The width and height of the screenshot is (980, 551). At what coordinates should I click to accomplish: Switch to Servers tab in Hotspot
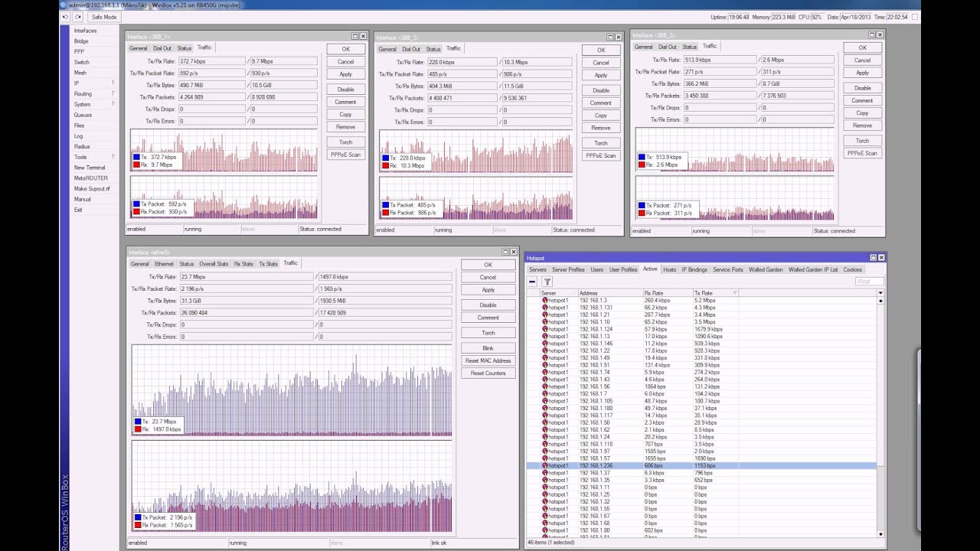(537, 269)
